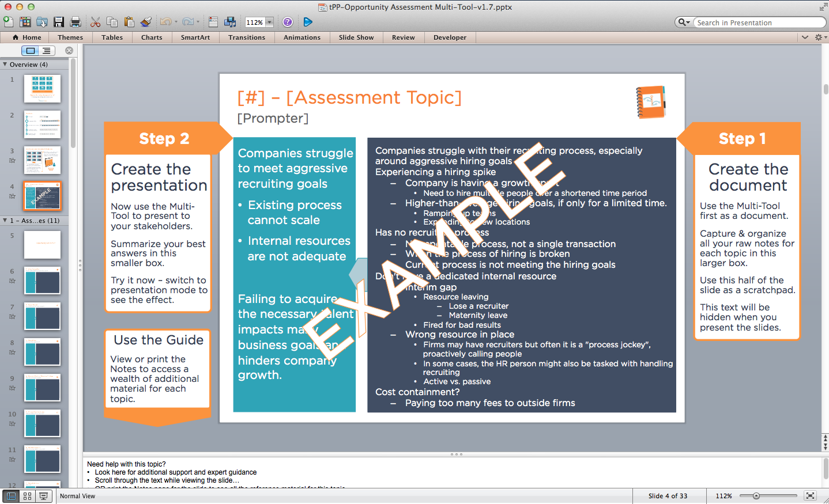Open the Home tab
The width and height of the screenshot is (829, 504).
point(27,37)
